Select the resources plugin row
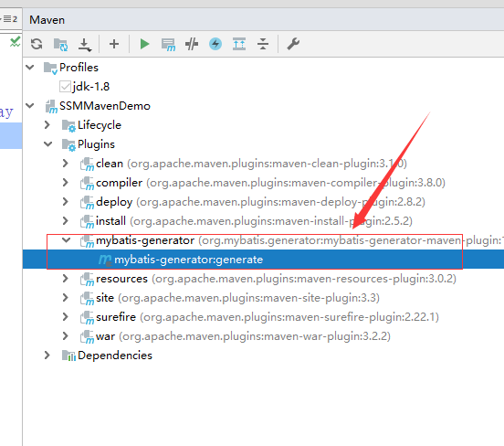This screenshot has height=446, width=504. (x=263, y=279)
